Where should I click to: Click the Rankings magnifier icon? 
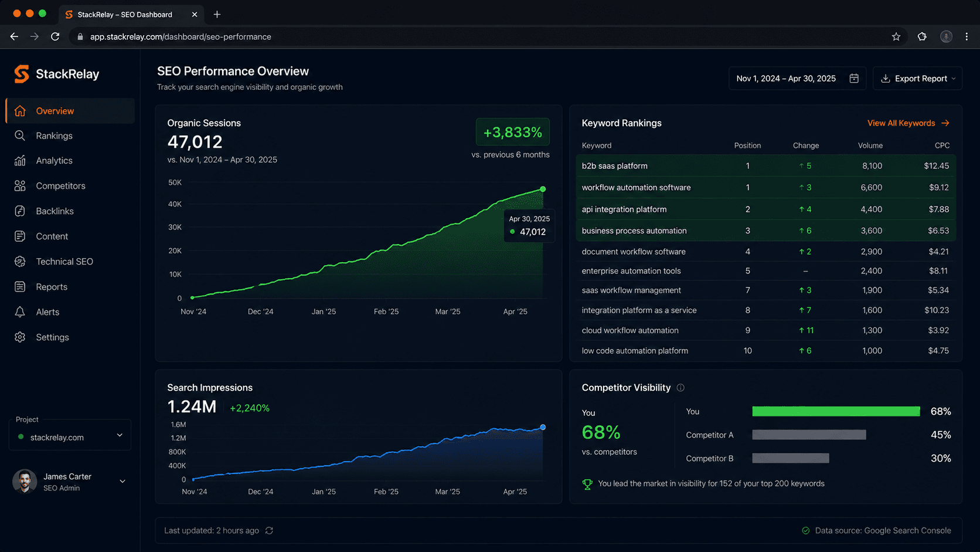pyautogui.click(x=20, y=136)
